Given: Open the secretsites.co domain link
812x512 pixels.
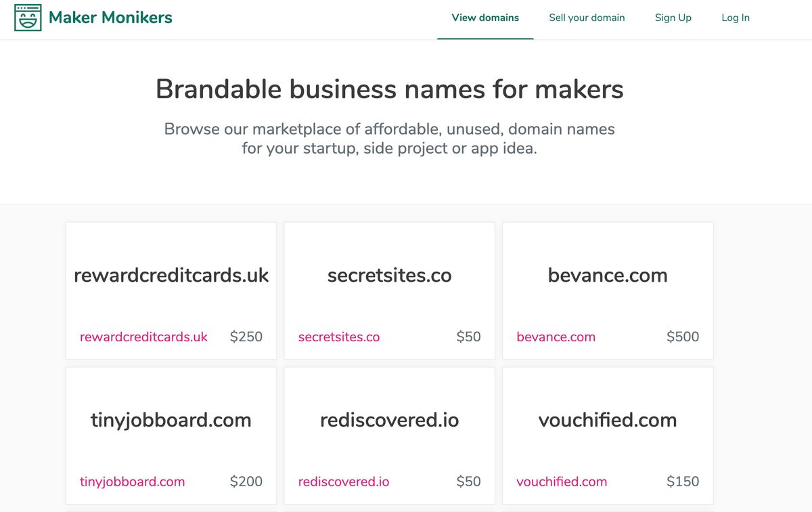Looking at the screenshot, I should 338,337.
